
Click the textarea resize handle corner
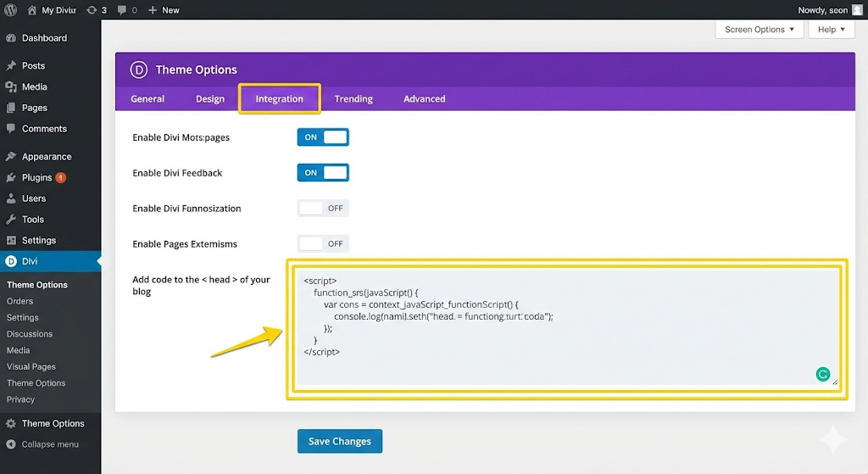(835, 382)
